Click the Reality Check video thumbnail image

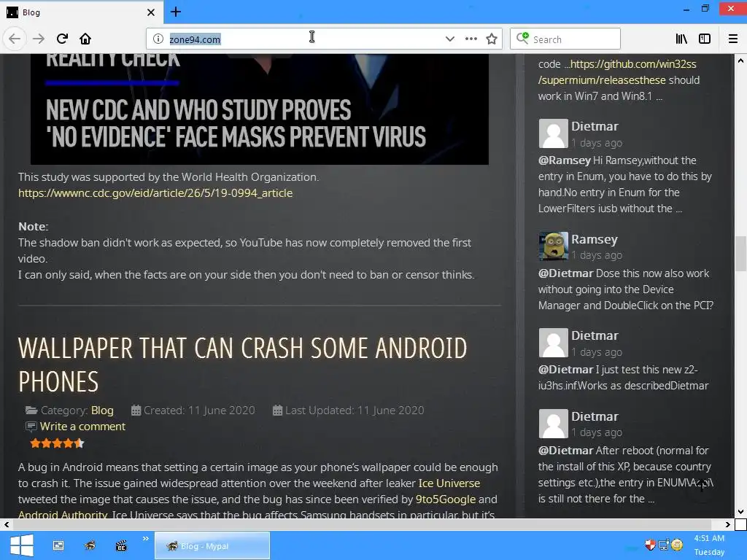click(260, 109)
